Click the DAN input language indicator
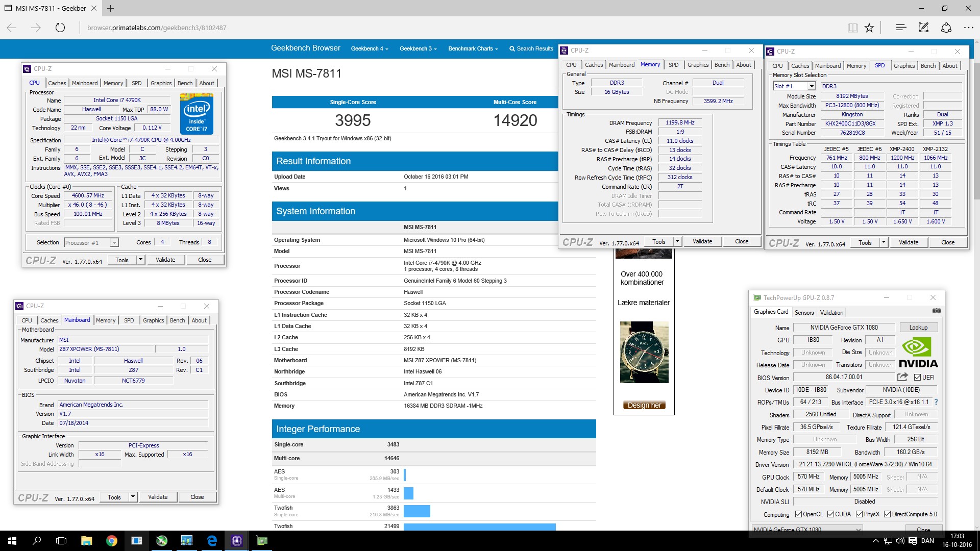This screenshot has height=551, width=980. pos(928,541)
